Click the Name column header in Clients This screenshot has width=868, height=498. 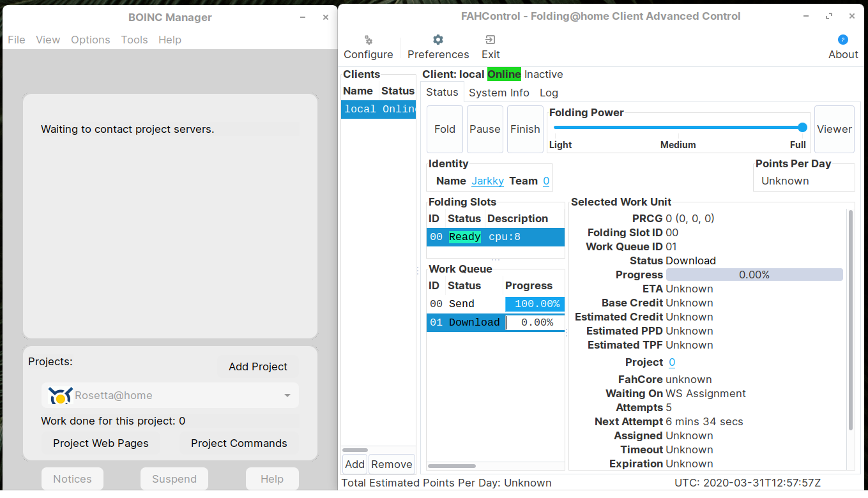(x=358, y=91)
